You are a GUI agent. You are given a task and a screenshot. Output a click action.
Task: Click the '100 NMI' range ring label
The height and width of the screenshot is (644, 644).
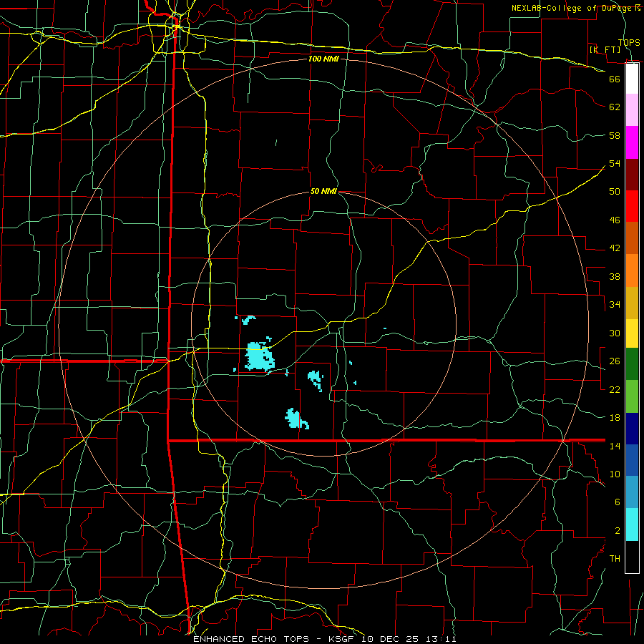pos(323,59)
